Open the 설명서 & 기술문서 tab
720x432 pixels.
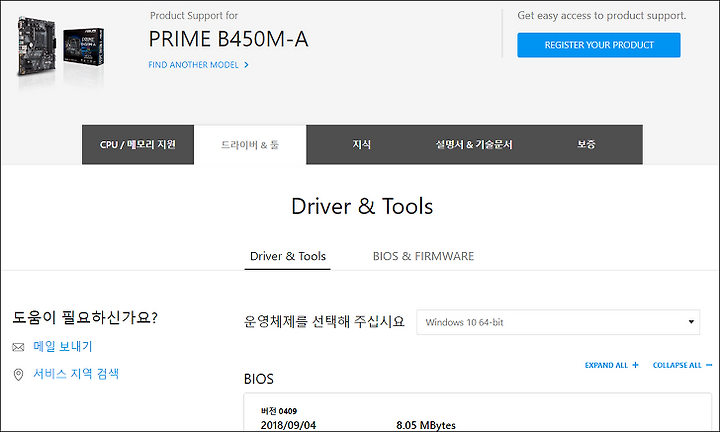(x=474, y=145)
